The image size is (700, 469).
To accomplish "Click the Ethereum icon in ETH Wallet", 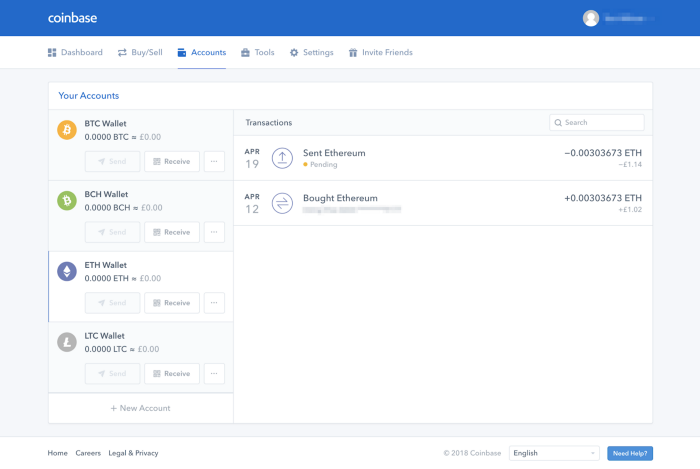I will [67, 271].
